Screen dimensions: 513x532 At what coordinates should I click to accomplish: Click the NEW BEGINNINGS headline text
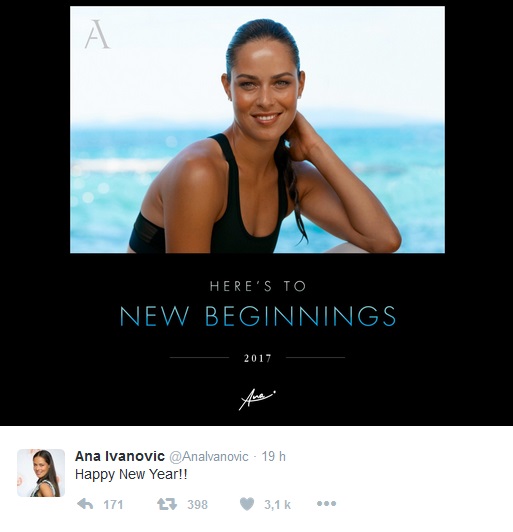tap(258, 316)
